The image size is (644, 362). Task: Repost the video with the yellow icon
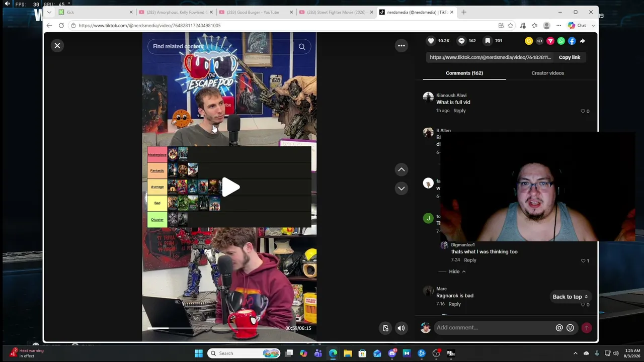(529, 41)
